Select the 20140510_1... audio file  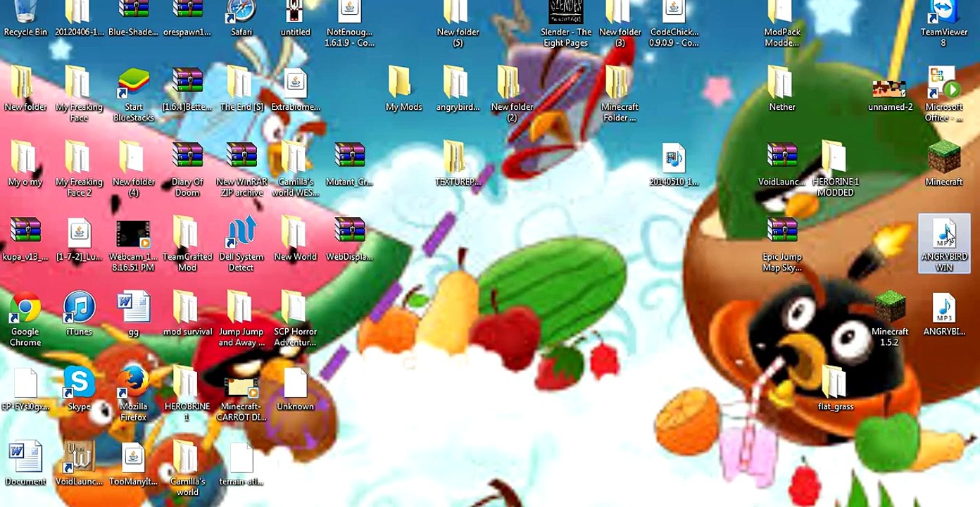(x=674, y=165)
